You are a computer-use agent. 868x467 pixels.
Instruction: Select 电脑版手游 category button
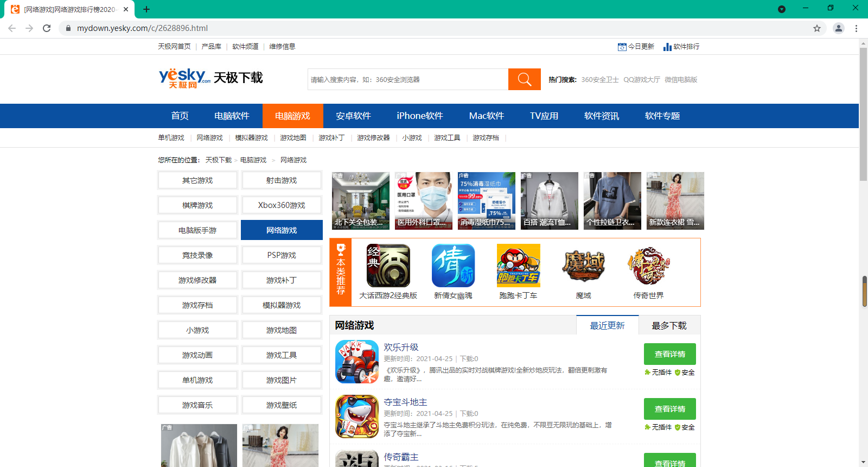pyautogui.click(x=197, y=230)
